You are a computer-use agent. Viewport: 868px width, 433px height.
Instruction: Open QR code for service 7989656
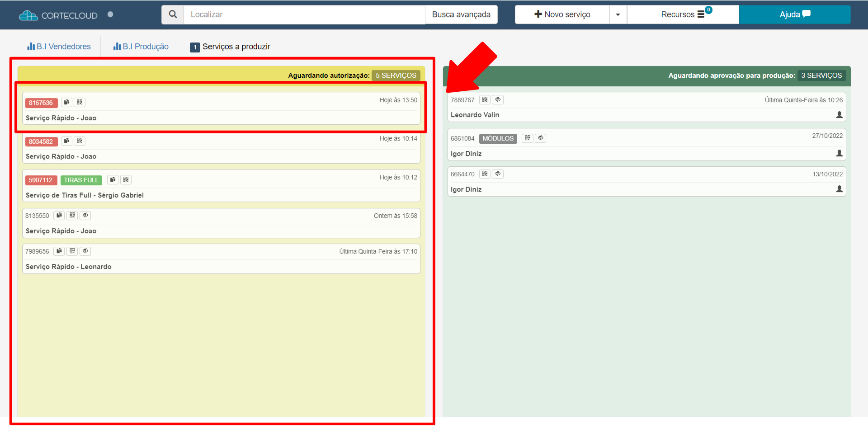[72, 251]
